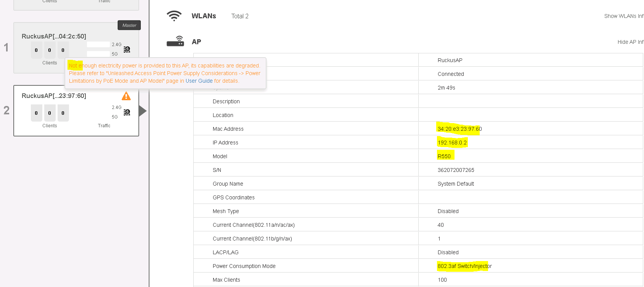Click Hide AP Info link
Image resolution: width=644 pixels, height=287 pixels.
point(631,42)
